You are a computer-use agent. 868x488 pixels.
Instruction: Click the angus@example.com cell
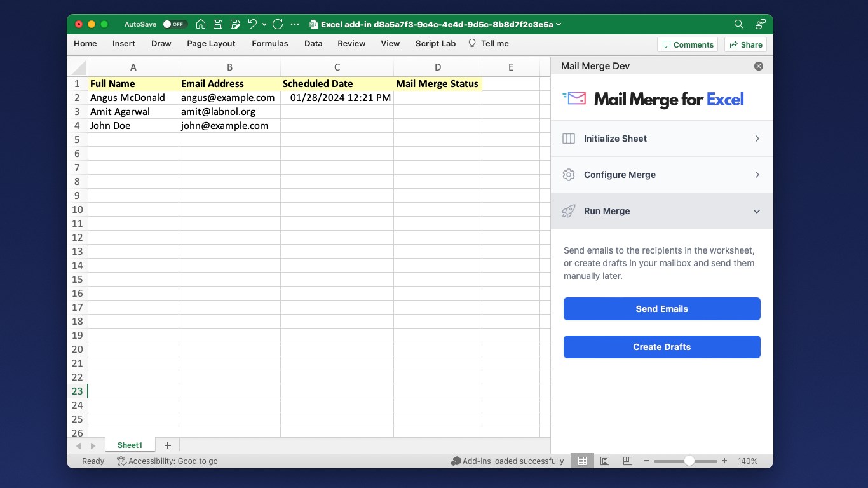229,97
